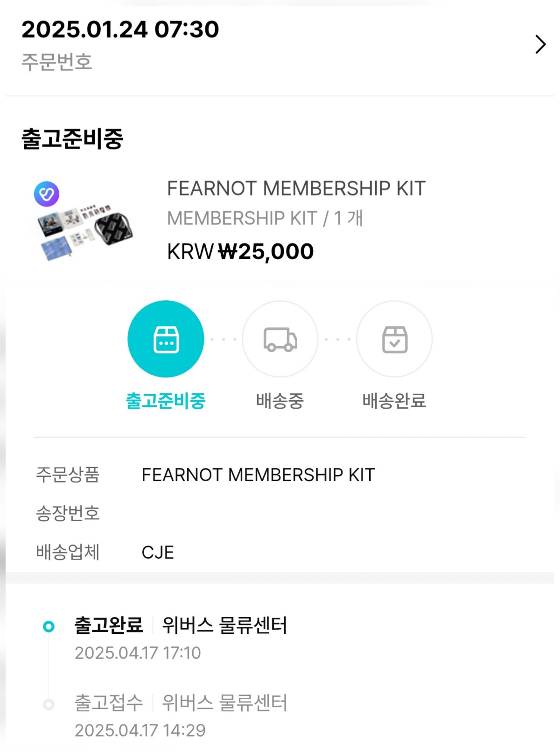The width and height of the screenshot is (560, 752).
Task: Tap the 주문번호 order number label
Action: click(57, 62)
